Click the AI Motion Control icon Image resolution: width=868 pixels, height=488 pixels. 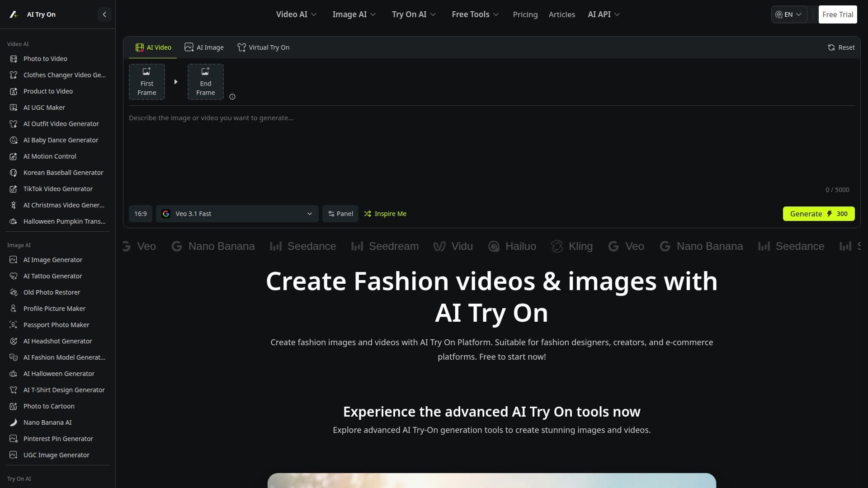[14, 156]
